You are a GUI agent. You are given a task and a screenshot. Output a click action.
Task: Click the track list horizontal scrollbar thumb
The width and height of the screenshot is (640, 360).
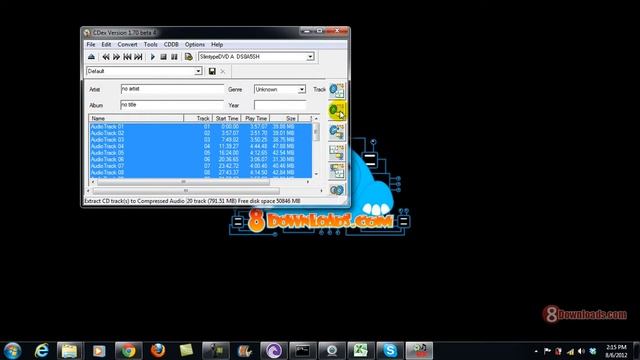pos(183,182)
